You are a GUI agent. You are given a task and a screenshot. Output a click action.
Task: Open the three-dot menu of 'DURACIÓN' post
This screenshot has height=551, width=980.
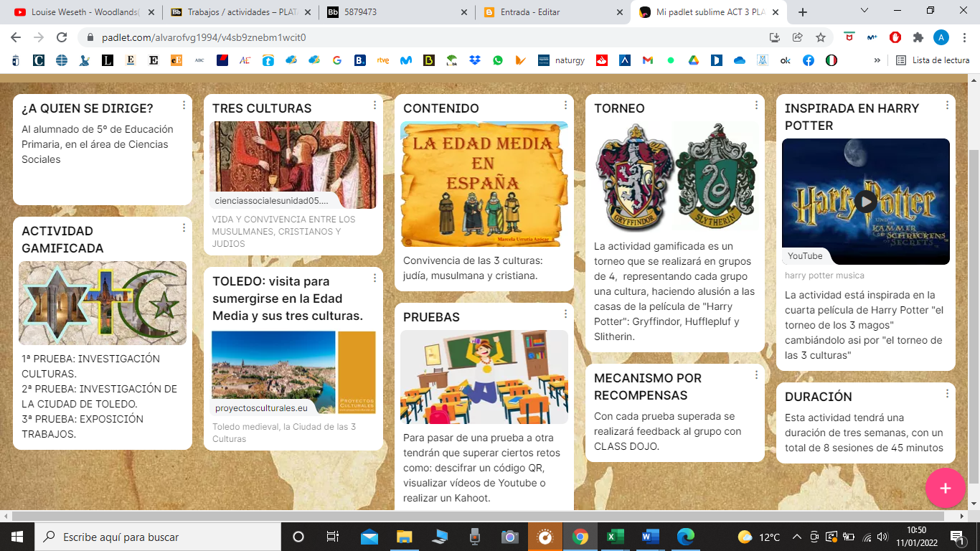coord(947,394)
